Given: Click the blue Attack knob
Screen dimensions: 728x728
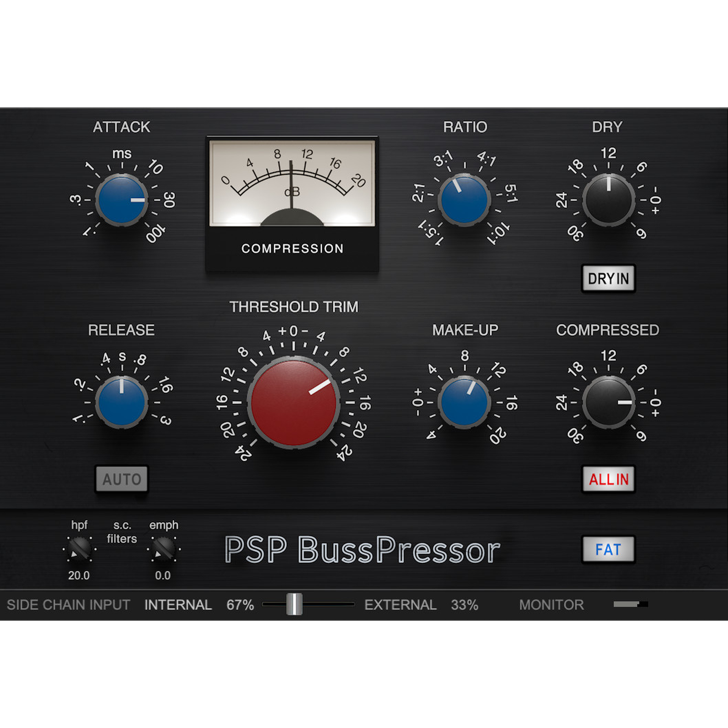Looking at the screenshot, I should [x=121, y=200].
